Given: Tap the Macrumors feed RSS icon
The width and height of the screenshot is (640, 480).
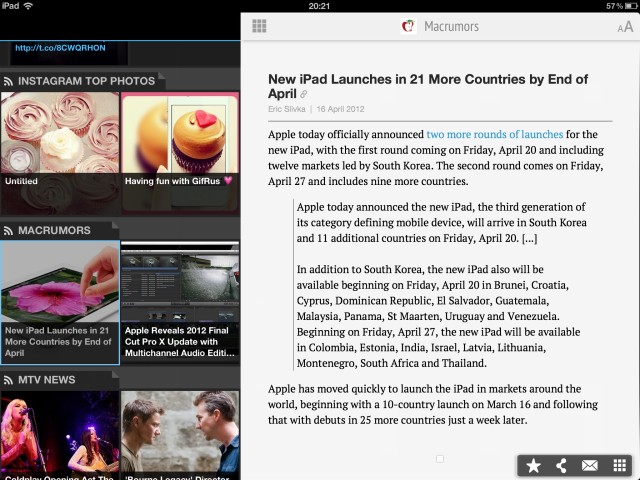Looking at the screenshot, I should 8,231.
